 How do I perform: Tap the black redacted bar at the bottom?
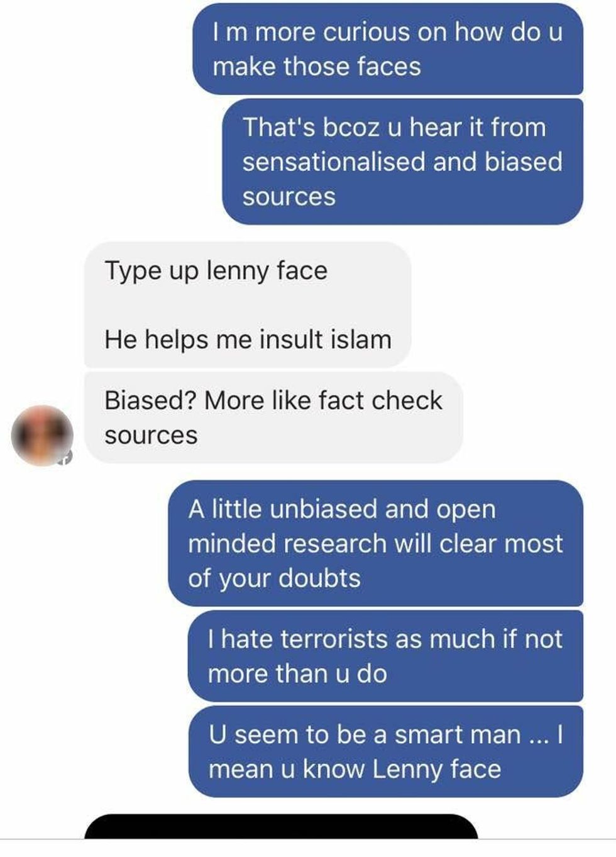tap(281, 826)
